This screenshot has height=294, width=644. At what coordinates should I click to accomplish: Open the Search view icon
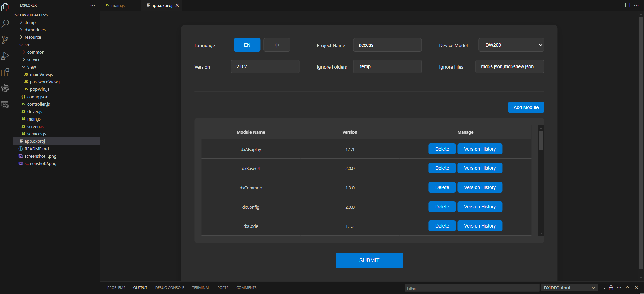[5, 24]
